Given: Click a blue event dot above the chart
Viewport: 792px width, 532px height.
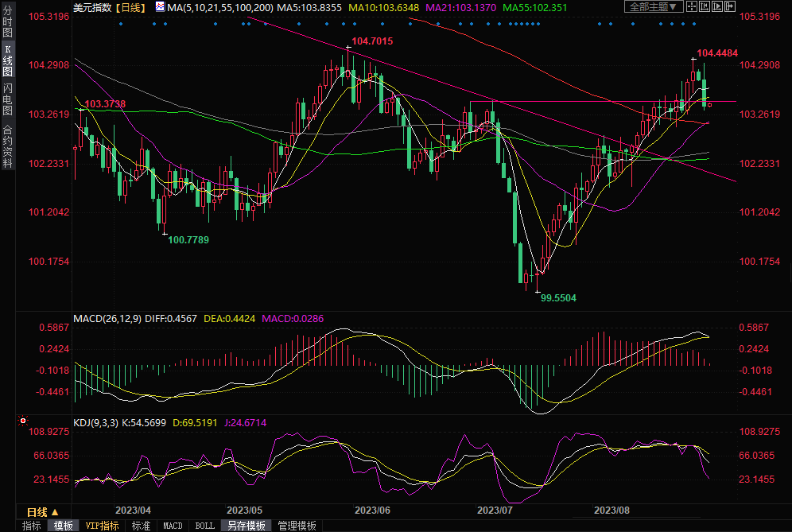Looking at the screenshot, I should coord(120,24).
